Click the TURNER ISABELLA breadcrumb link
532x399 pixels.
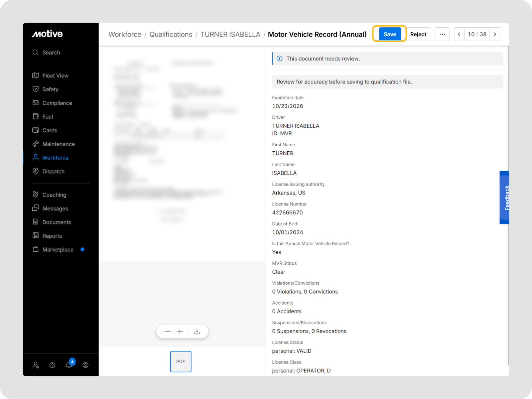pos(230,35)
